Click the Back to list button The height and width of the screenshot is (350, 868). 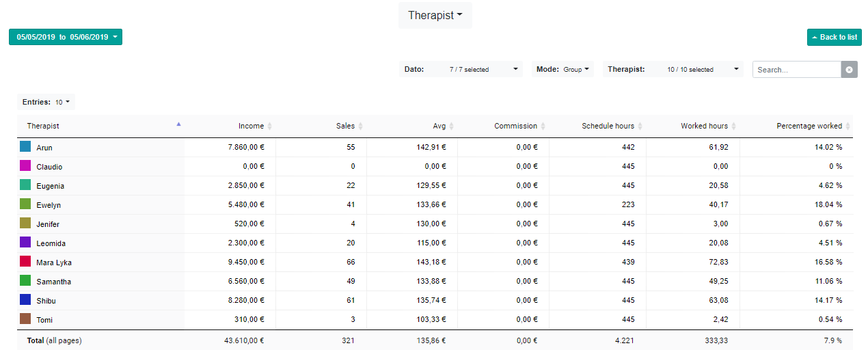(x=834, y=37)
